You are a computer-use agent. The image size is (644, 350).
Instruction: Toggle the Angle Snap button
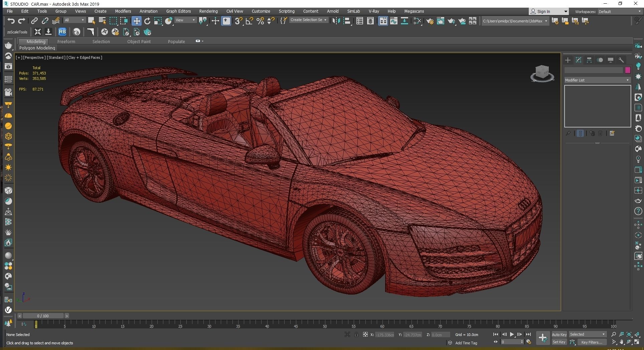click(x=249, y=21)
